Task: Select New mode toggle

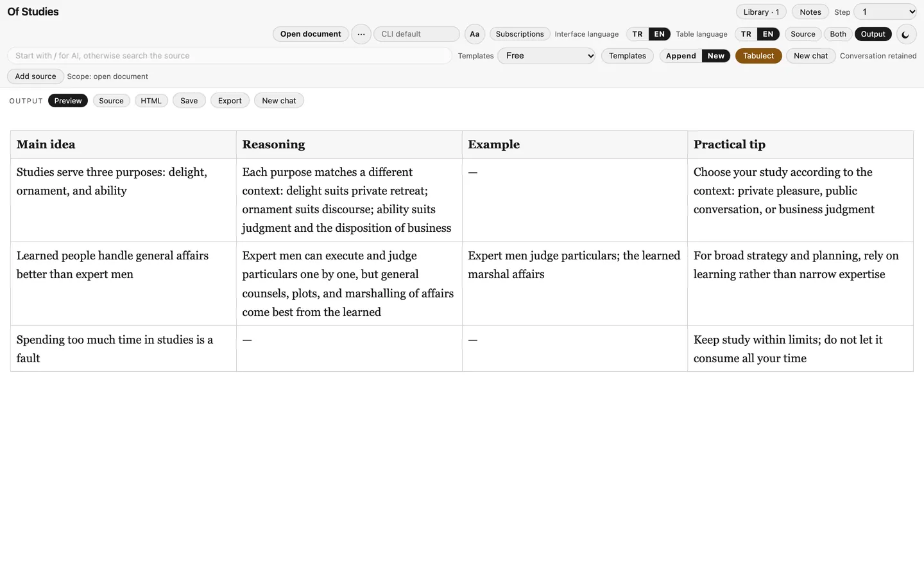Action: (x=716, y=56)
